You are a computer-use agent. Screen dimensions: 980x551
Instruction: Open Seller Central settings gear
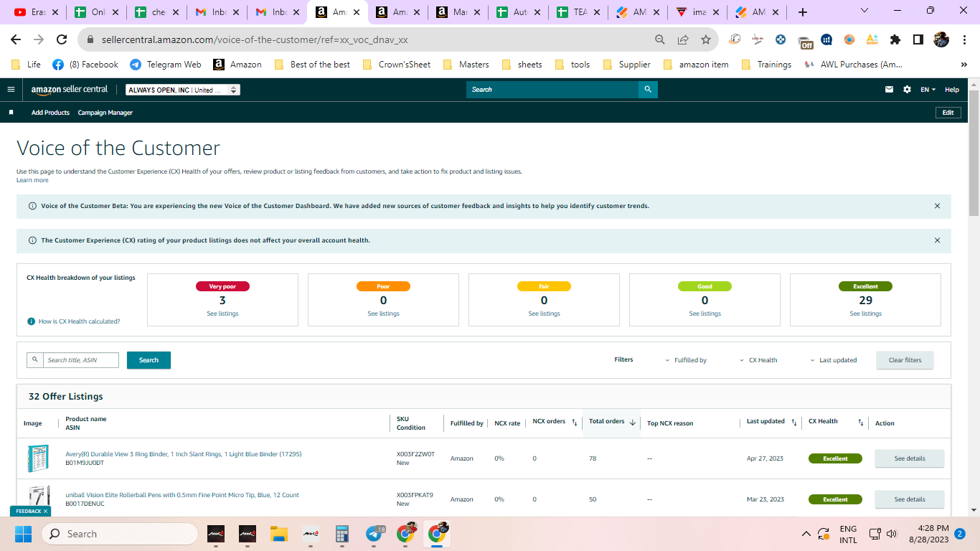907,90
